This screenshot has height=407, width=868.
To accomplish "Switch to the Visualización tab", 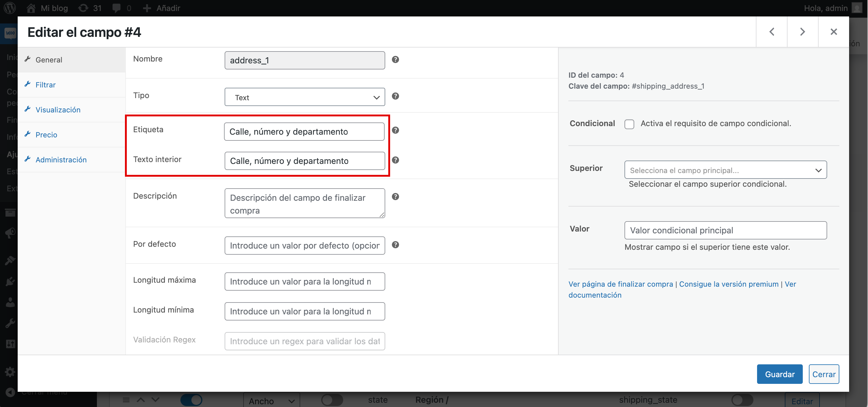I will coord(58,110).
